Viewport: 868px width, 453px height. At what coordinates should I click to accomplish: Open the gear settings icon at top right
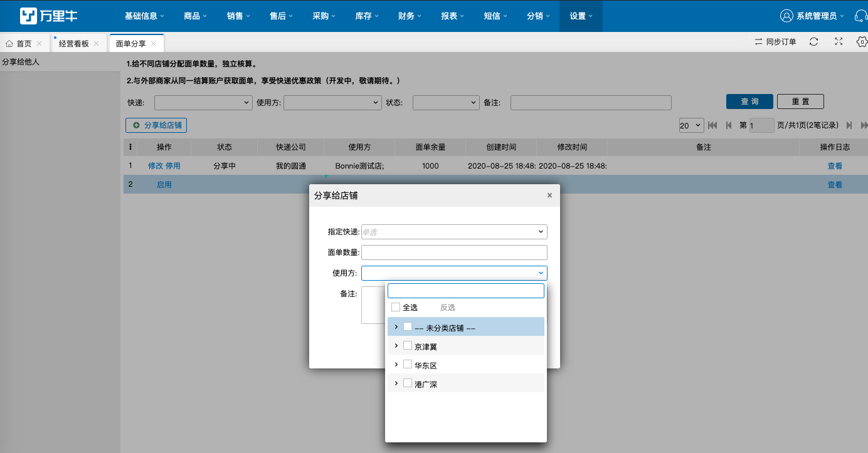click(862, 42)
